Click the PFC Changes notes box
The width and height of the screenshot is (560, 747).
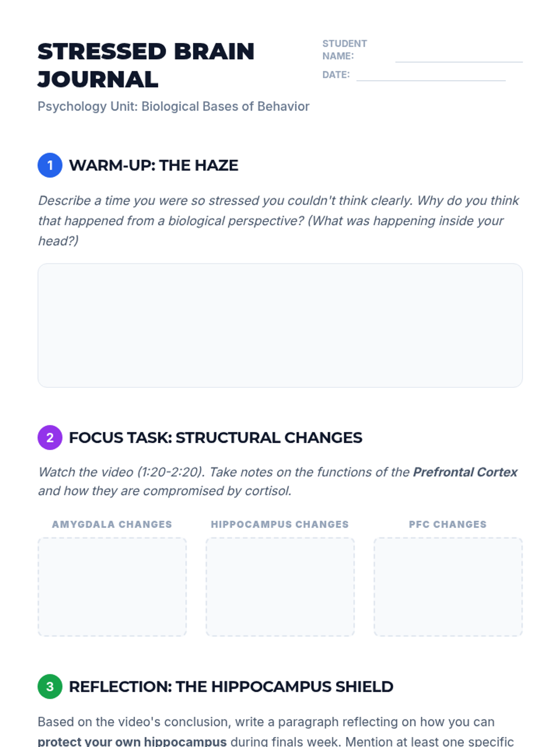448,587
